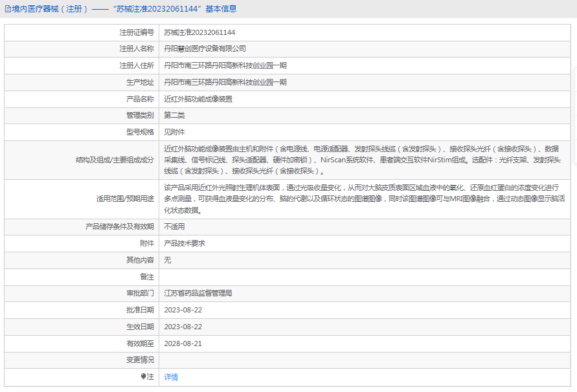This screenshot has height=392, width=577.
Task: Select the 不适用 storage condition value
Action: (174, 226)
